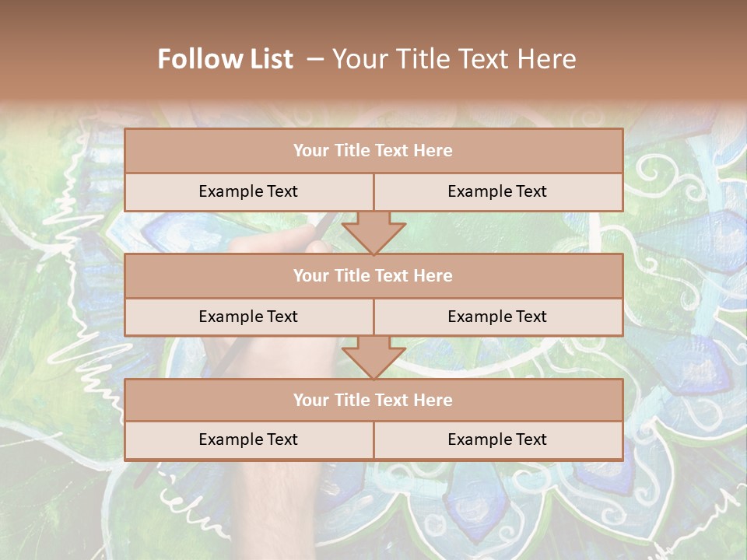Image resolution: width=747 pixels, height=560 pixels.
Task: Click right Example Text cell in top block
Action: 498,192
